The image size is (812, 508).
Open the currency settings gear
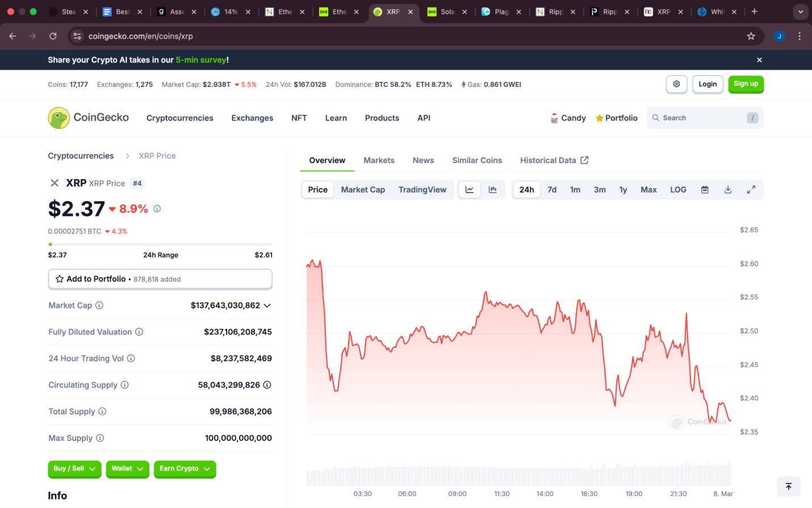[x=676, y=84]
